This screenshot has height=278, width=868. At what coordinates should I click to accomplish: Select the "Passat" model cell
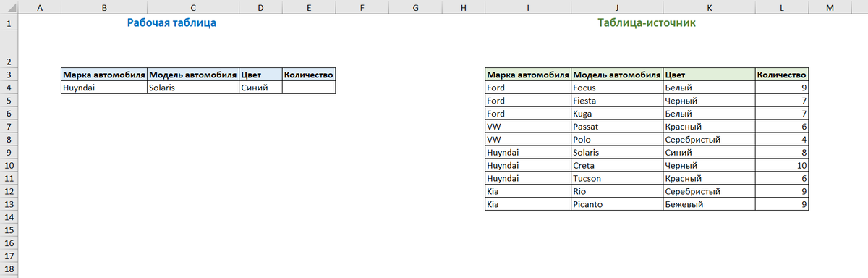click(x=616, y=127)
